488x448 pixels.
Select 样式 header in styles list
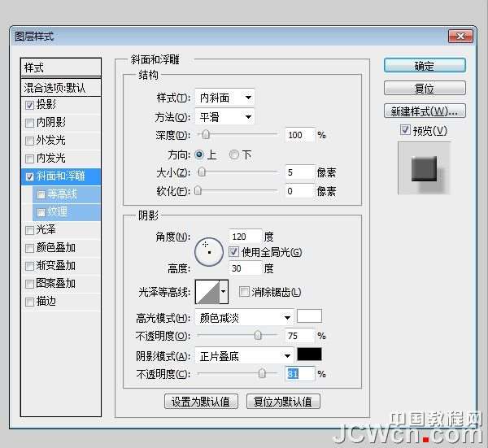pyautogui.click(x=61, y=67)
